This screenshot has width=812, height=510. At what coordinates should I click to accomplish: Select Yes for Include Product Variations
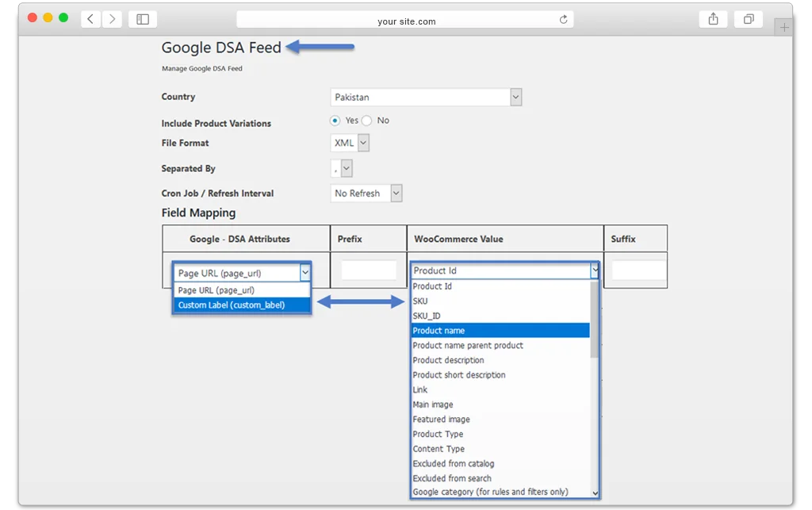click(335, 121)
